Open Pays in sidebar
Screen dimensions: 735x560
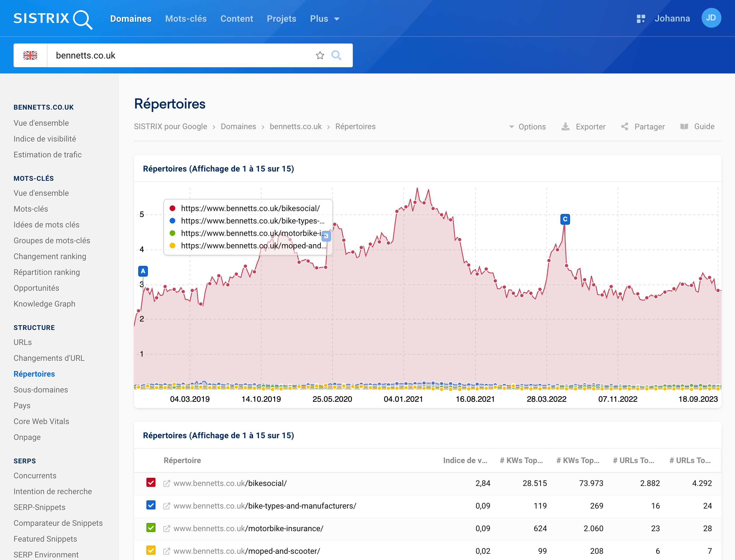pyautogui.click(x=22, y=406)
